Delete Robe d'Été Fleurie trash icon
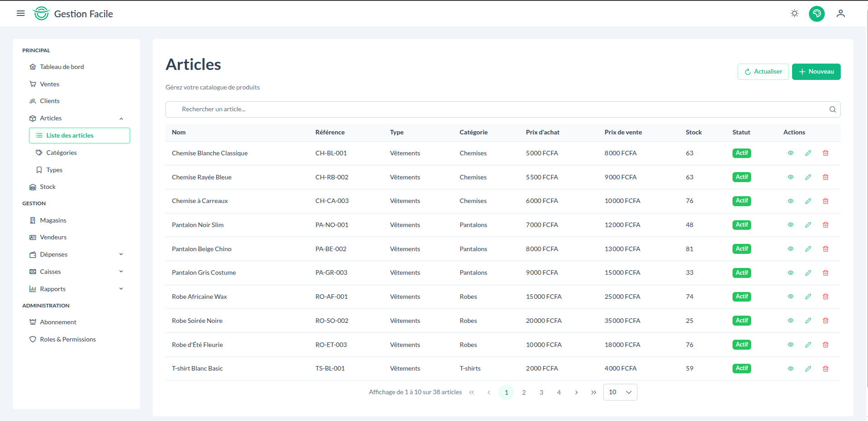 tap(825, 345)
